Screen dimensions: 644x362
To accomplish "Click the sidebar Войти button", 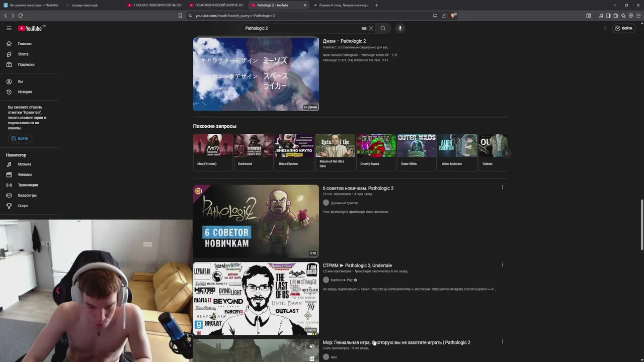I will coord(20,138).
